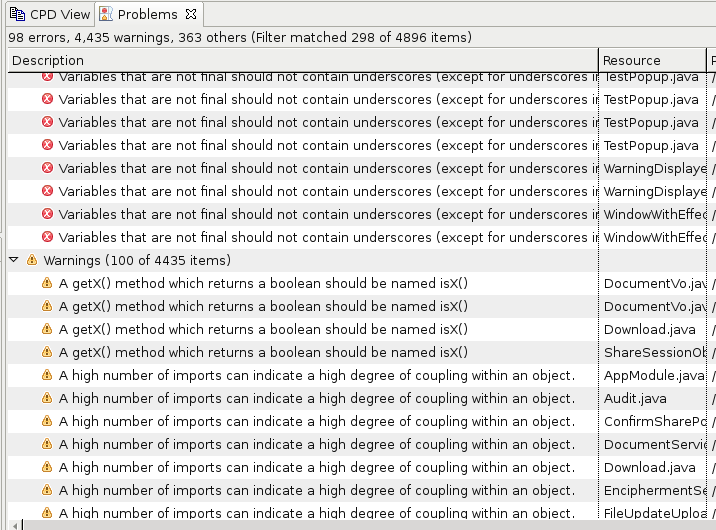Viewport: 716px width, 530px height.
Task: Collapse the Warnings group triangle
Action: (x=14, y=260)
